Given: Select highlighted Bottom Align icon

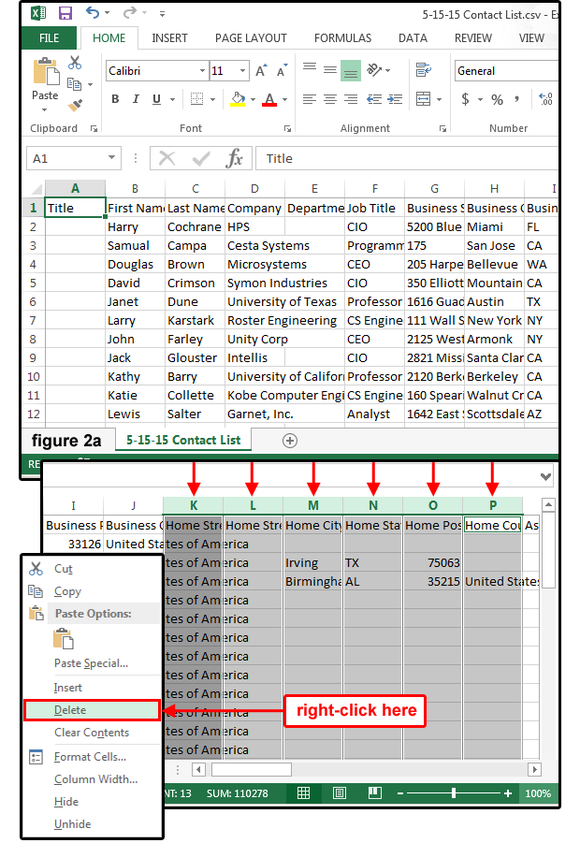Looking at the screenshot, I should (x=350, y=71).
